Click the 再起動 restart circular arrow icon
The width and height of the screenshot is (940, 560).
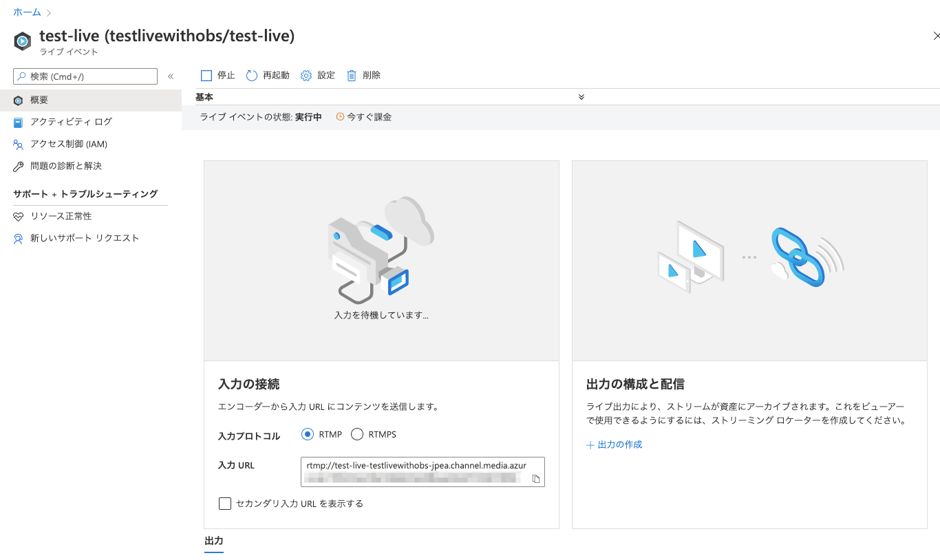point(251,76)
